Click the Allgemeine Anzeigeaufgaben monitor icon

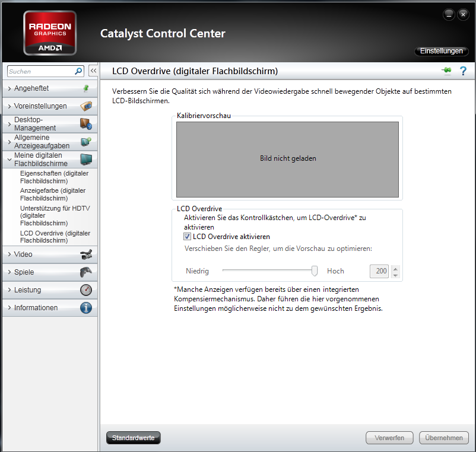click(86, 141)
